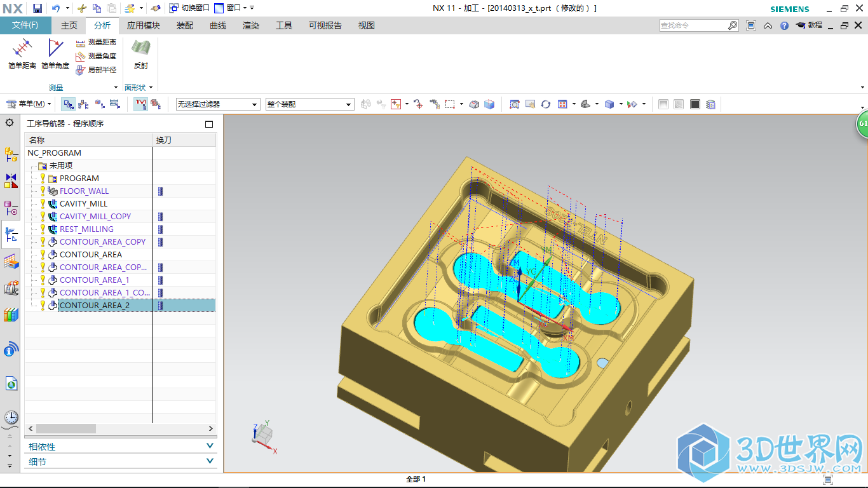
Task: Open the undo history dropdown arrow
Action: (x=66, y=8)
